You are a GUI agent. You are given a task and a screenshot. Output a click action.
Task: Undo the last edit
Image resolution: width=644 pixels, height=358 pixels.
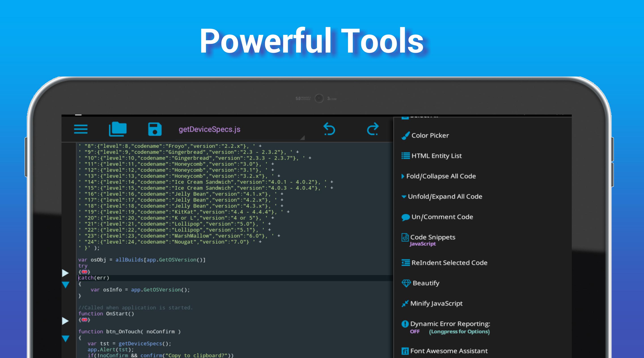329,129
